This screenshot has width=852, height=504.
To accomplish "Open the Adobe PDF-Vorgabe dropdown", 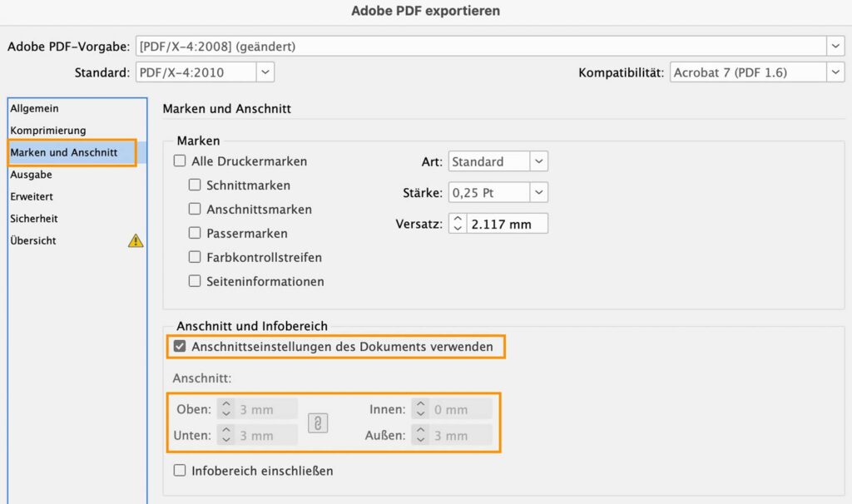I will (x=835, y=47).
